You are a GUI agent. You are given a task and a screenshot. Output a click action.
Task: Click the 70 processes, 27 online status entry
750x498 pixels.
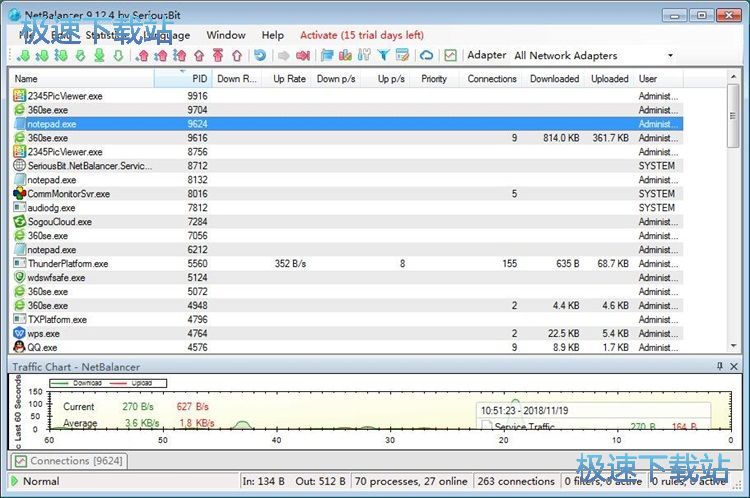(x=411, y=481)
